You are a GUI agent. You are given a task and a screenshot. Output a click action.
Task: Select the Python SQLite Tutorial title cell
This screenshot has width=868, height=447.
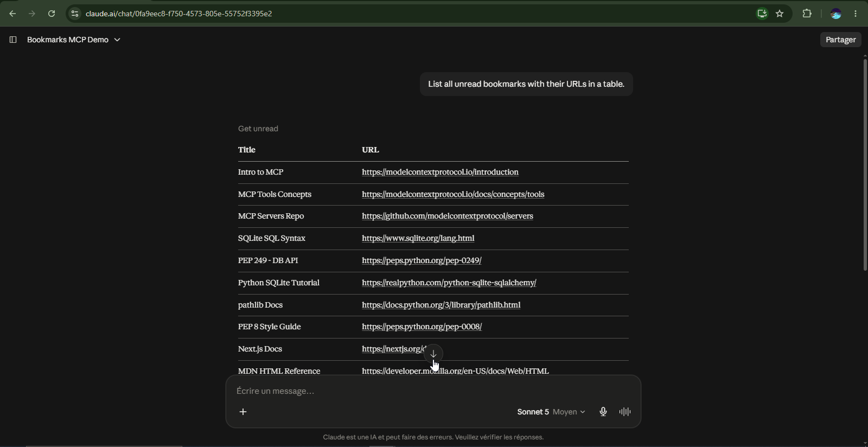click(x=278, y=283)
